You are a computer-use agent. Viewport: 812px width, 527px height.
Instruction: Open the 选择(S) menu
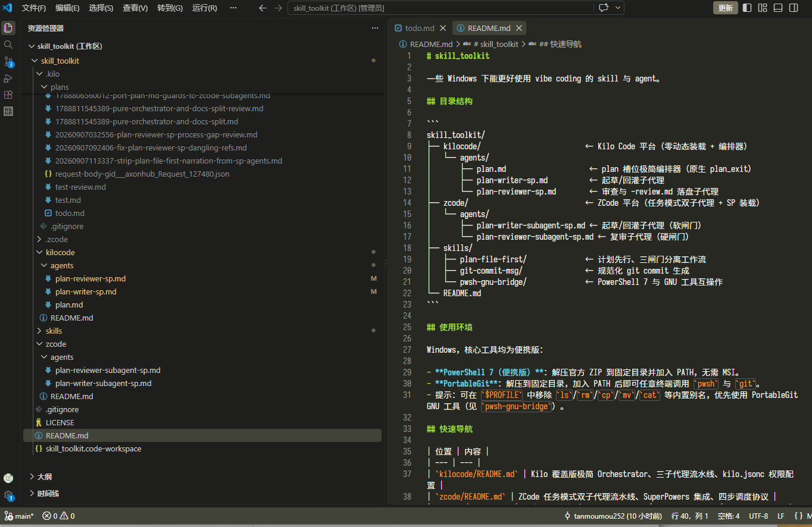[101, 8]
